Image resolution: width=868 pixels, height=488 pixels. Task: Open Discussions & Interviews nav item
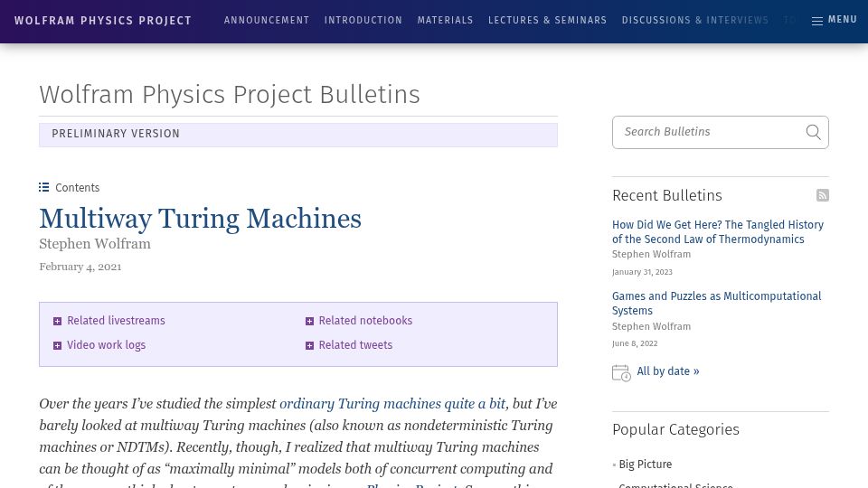[x=694, y=20]
